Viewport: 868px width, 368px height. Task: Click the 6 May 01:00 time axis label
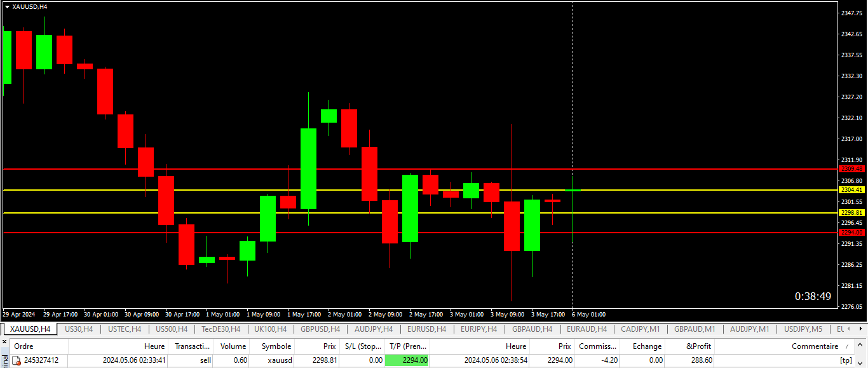click(588, 314)
